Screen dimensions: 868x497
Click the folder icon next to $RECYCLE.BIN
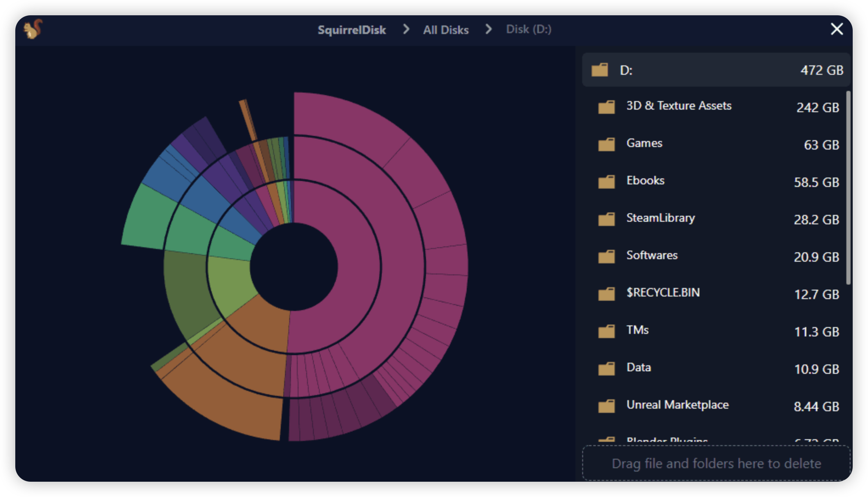606,294
